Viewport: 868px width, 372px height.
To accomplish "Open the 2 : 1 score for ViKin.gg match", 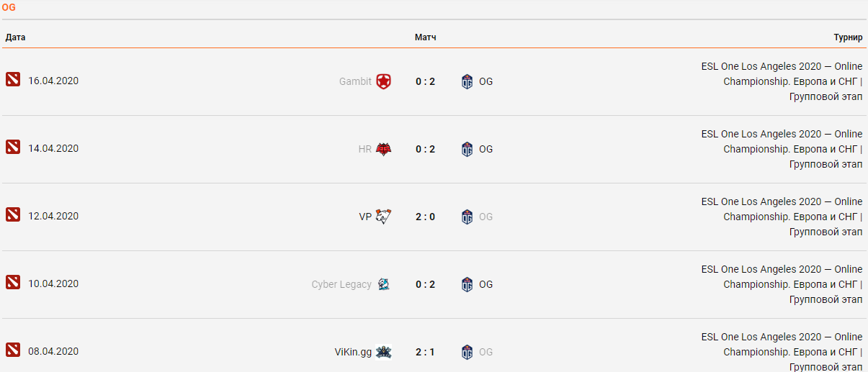I will [x=426, y=352].
